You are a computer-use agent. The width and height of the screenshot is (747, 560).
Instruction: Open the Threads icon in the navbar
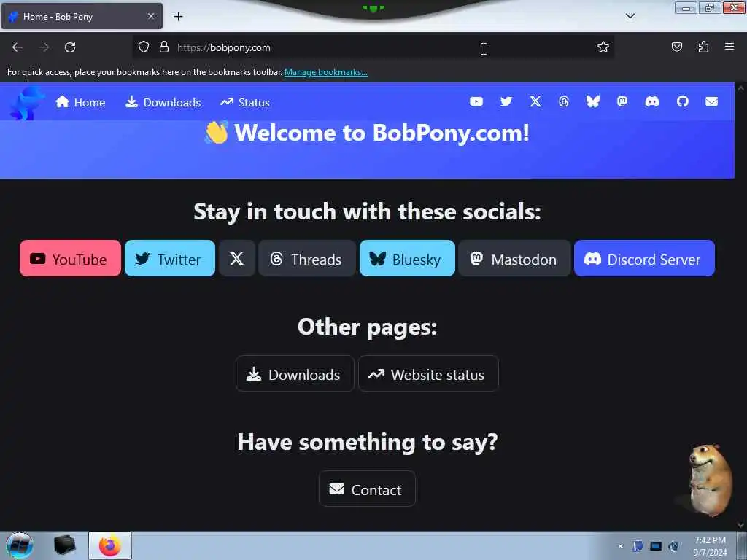click(564, 101)
